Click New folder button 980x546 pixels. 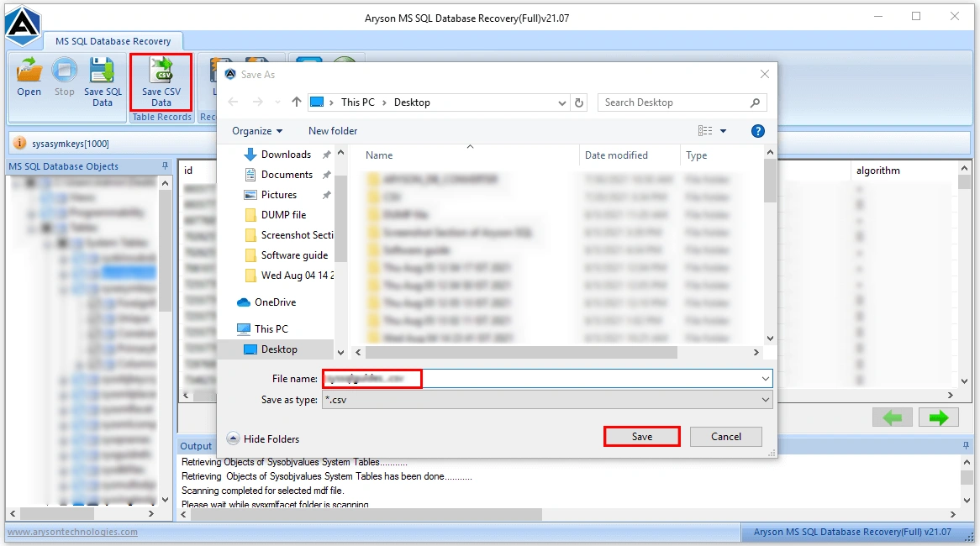click(333, 131)
